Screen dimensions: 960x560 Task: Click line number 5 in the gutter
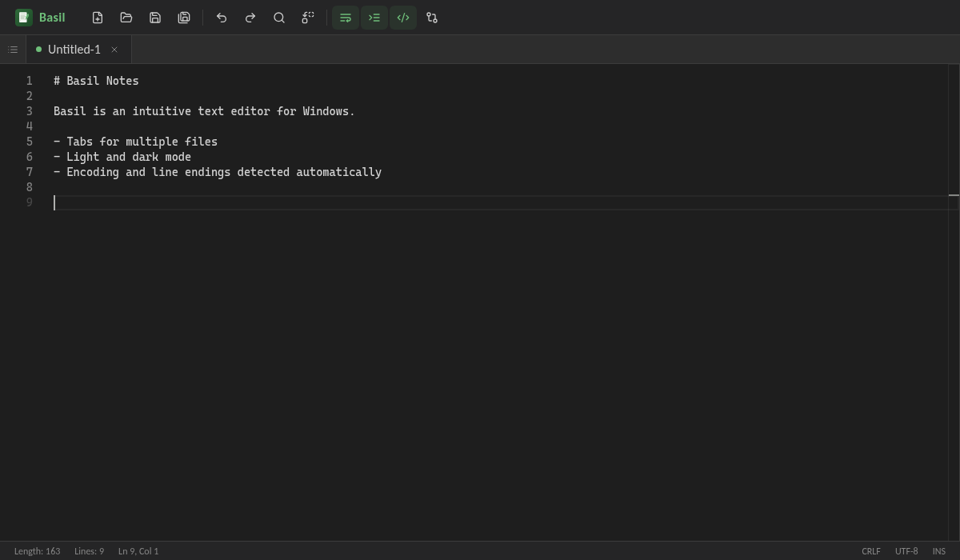click(30, 142)
